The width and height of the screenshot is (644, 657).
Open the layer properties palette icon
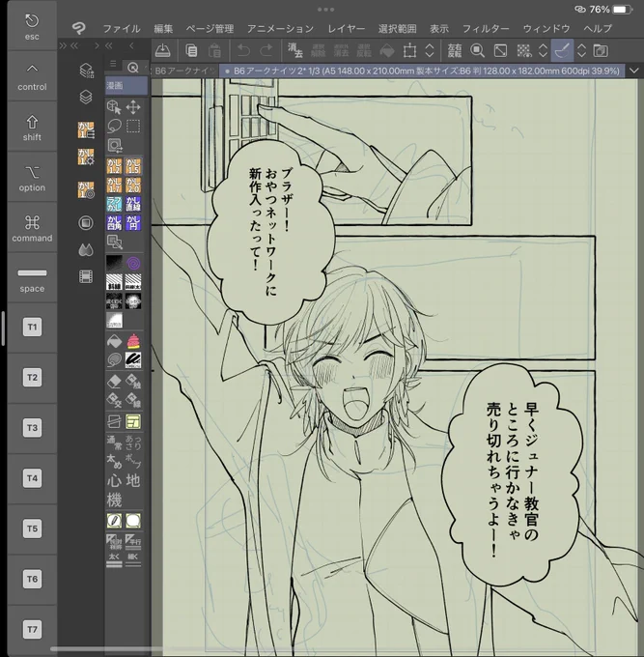86,71
